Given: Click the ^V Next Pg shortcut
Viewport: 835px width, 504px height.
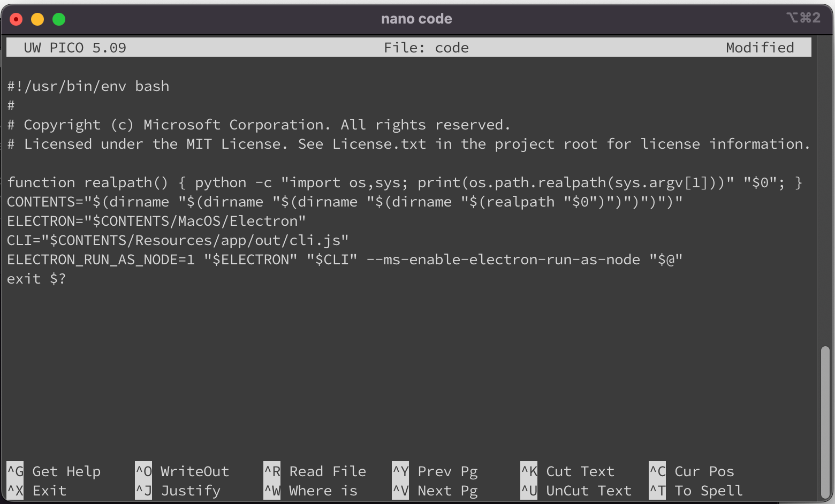Looking at the screenshot, I should pyautogui.click(x=435, y=491).
